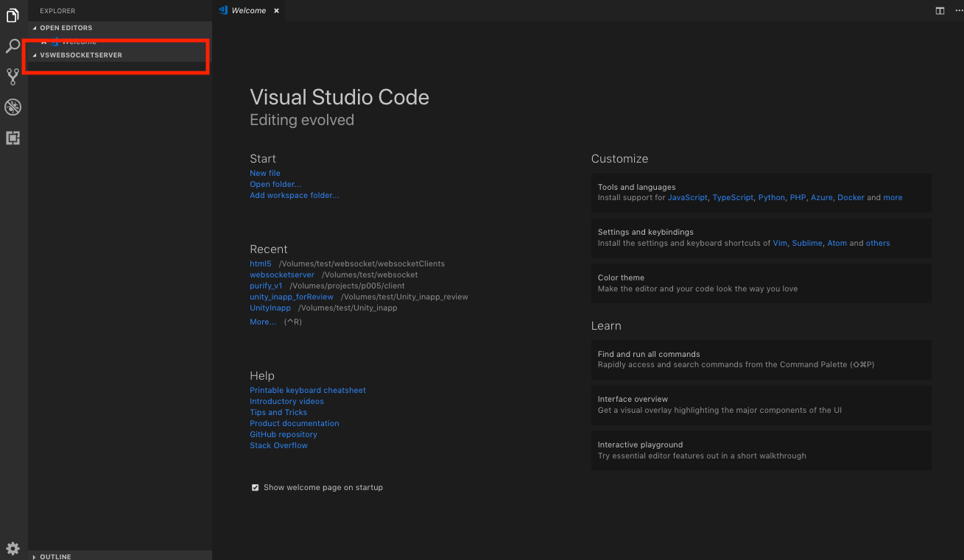
Task: Install Atom keybindings
Action: (837, 243)
